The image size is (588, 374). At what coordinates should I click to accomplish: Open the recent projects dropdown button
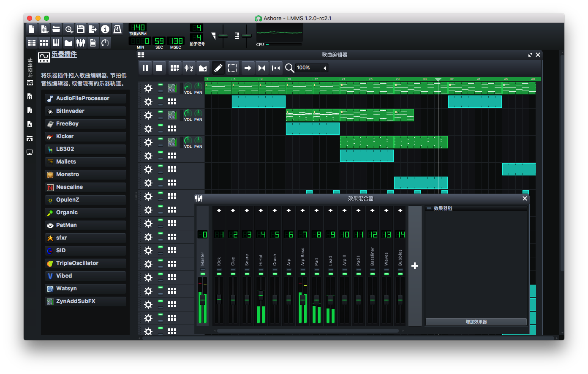(x=68, y=29)
